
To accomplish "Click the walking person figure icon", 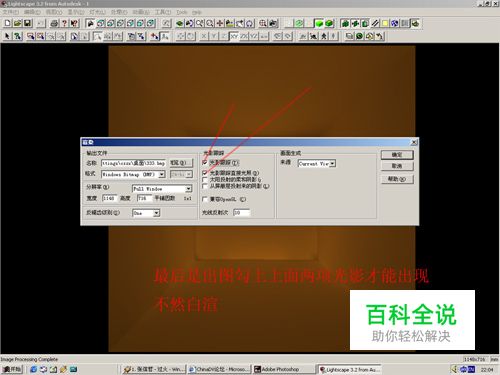I will (323, 36).
